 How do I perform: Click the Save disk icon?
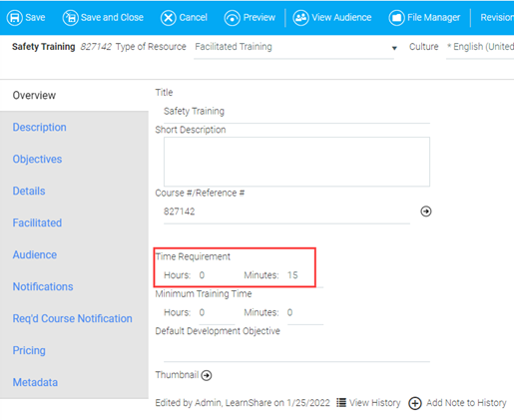click(15, 18)
